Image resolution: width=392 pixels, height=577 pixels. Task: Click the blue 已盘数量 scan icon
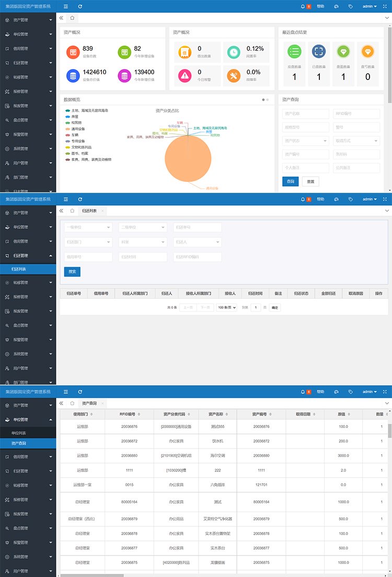[319, 51]
